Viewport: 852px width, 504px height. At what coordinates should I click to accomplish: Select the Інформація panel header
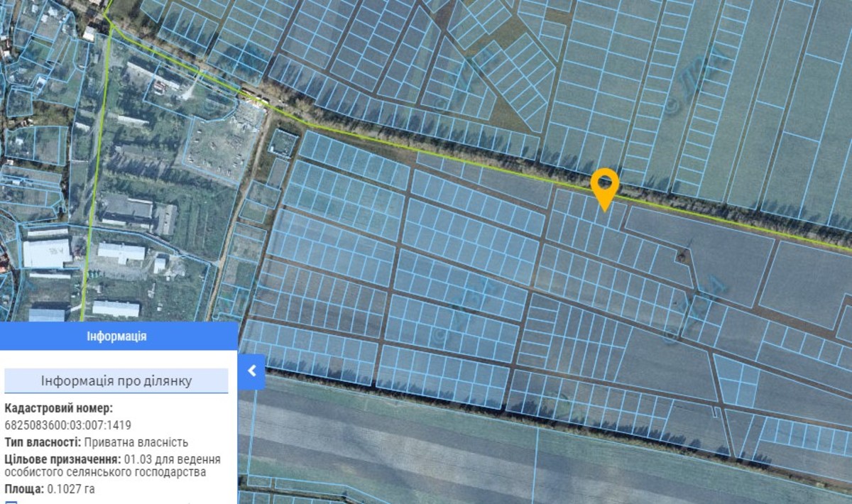click(117, 336)
